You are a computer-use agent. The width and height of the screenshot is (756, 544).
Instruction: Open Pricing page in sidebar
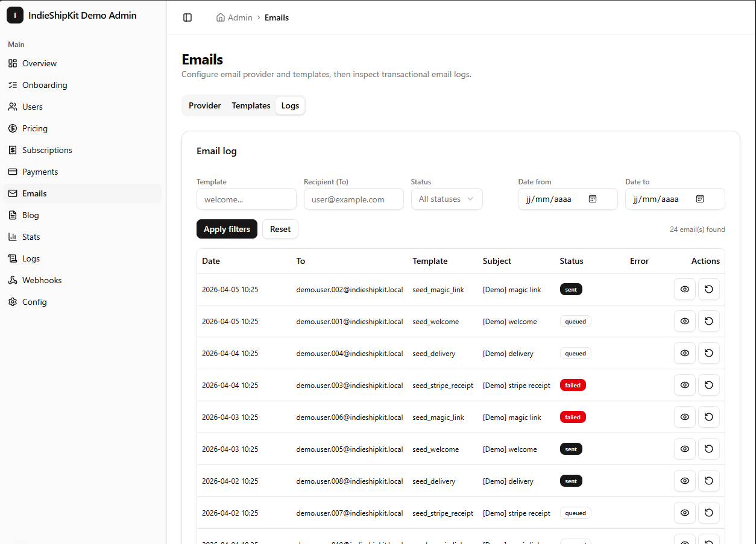81,128
